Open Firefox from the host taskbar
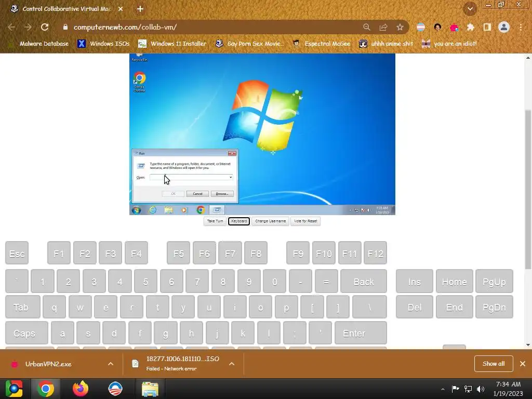 coord(81,389)
